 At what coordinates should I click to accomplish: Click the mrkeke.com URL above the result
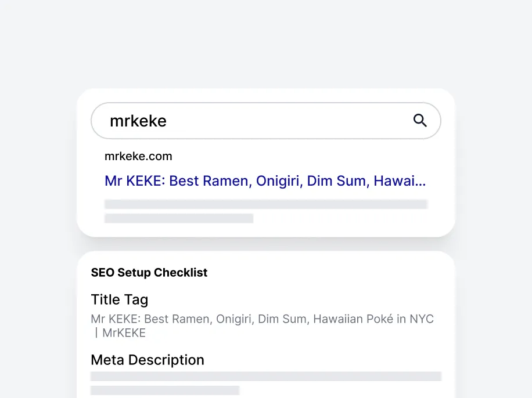138,156
